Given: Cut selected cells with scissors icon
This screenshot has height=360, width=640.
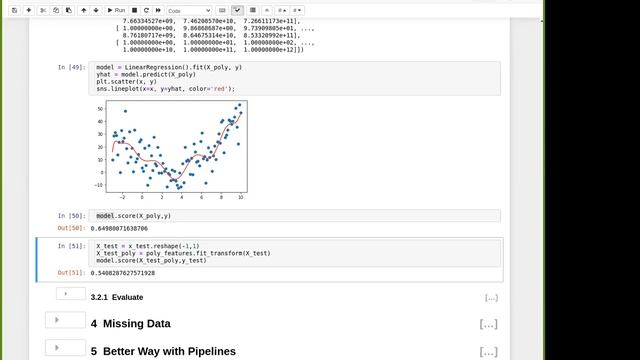Looking at the screenshot, I should [43, 10].
